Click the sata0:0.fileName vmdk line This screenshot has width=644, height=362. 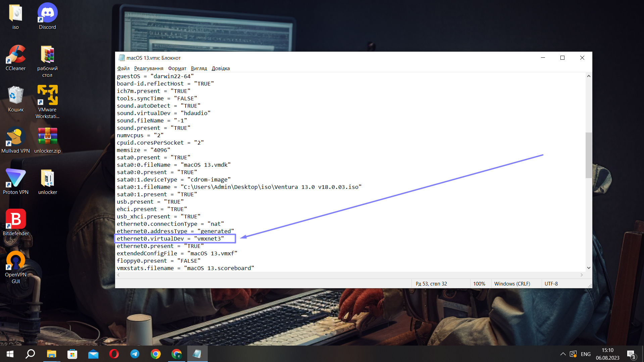[x=174, y=165]
